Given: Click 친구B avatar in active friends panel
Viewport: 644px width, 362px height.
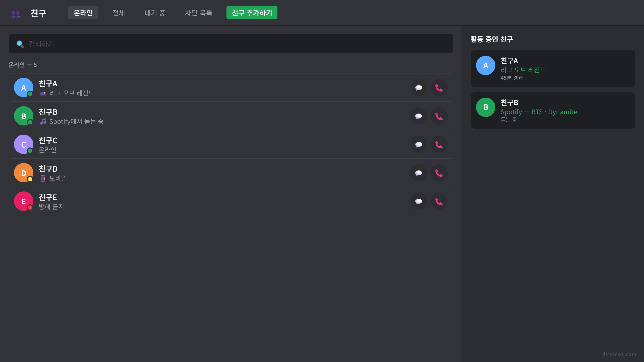Looking at the screenshot, I should [x=486, y=107].
